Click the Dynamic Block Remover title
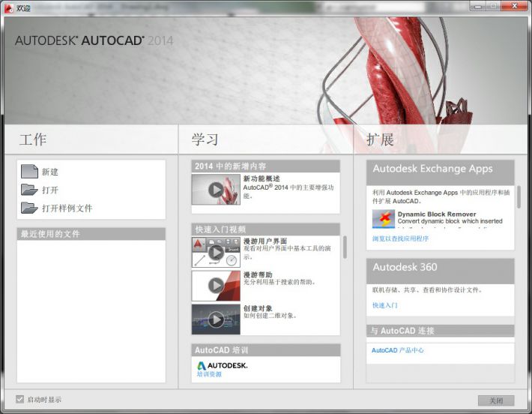532x414 pixels. click(437, 214)
